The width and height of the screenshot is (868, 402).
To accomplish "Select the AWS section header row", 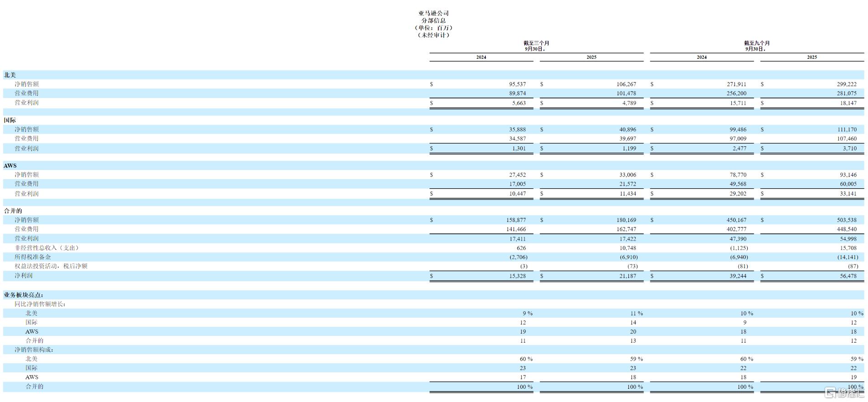I will 10,166.
